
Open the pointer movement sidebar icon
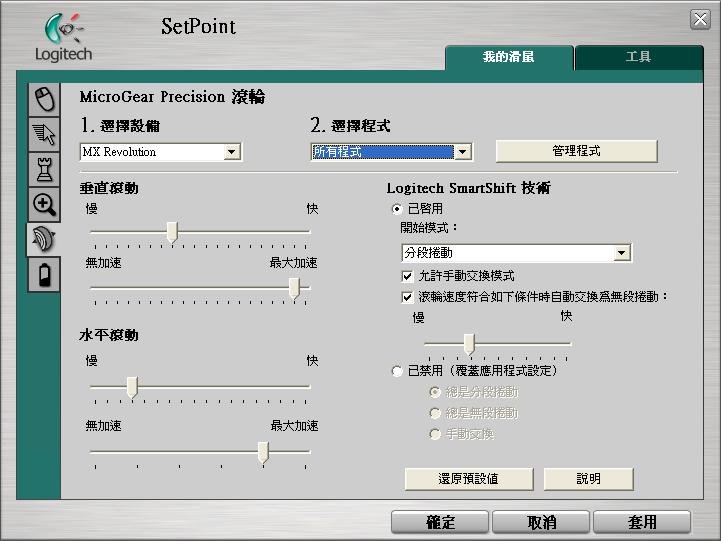click(x=45, y=134)
